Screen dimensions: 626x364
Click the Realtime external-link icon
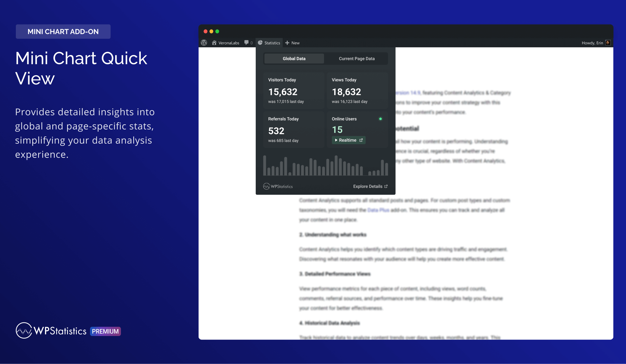[x=361, y=140]
